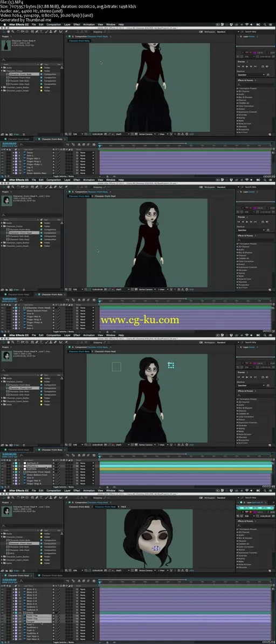Click First Frame button in frame 00:01:16 Preview panel

click(239, 66)
